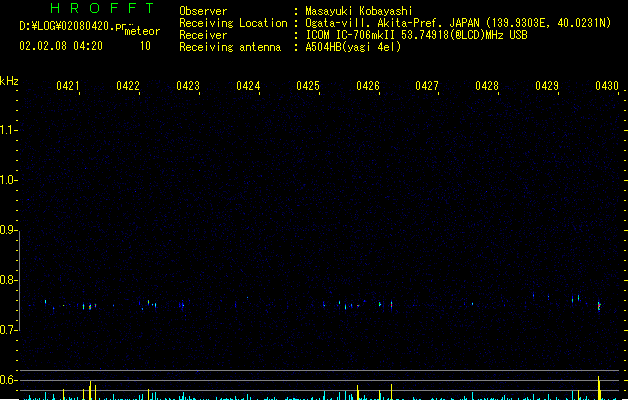629x400 pixels.
Task: Click the 0.9 kHz axis label
Action: click(7, 230)
